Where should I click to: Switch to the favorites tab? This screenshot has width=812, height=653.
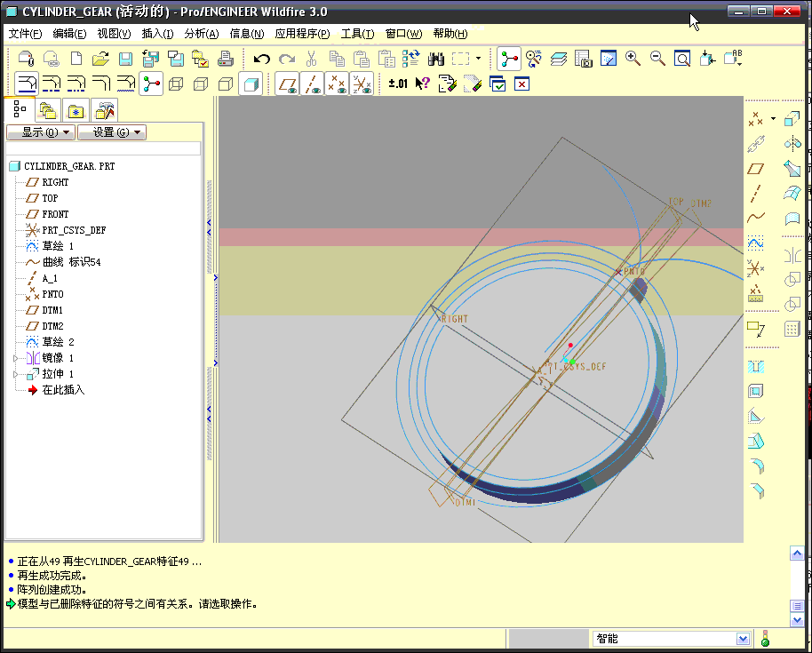[76, 110]
